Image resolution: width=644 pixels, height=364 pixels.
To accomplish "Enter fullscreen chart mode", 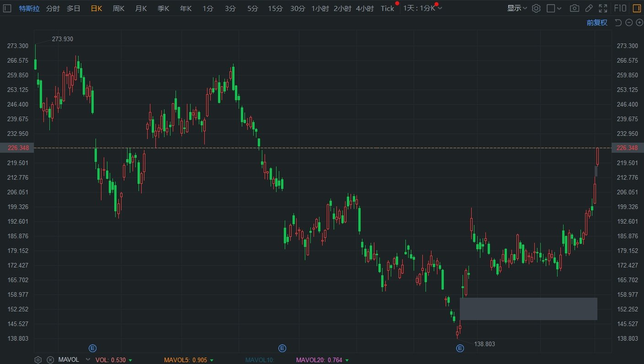I will 603,8.
